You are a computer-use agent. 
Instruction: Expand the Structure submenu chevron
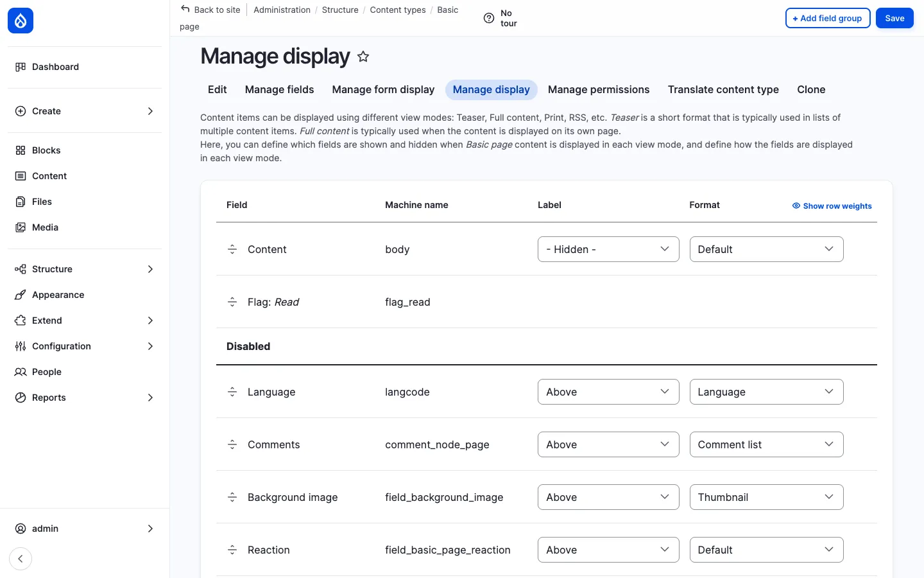tap(150, 269)
